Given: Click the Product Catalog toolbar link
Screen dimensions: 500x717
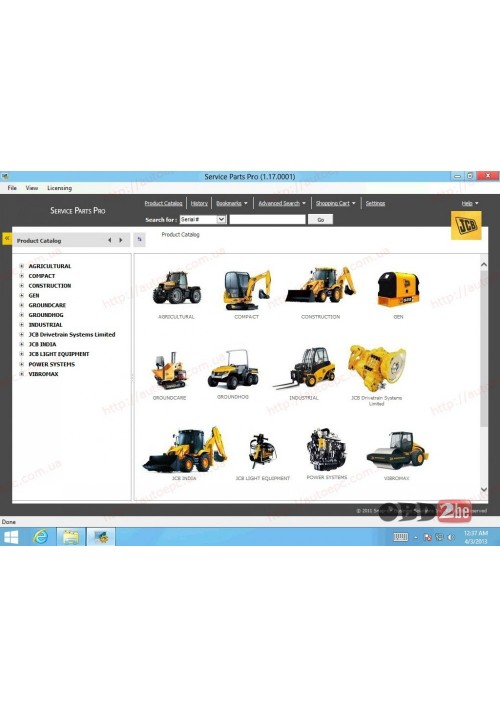Looking at the screenshot, I should point(163,203).
